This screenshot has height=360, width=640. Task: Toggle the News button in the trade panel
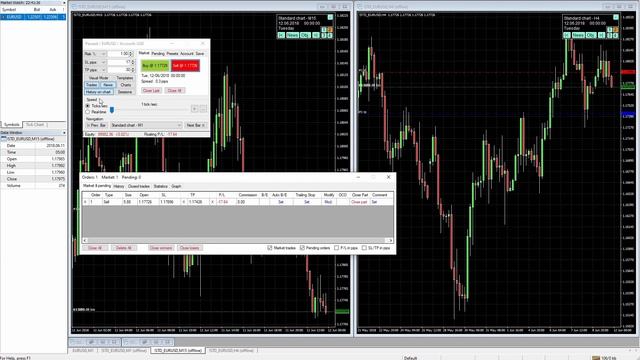point(108,85)
